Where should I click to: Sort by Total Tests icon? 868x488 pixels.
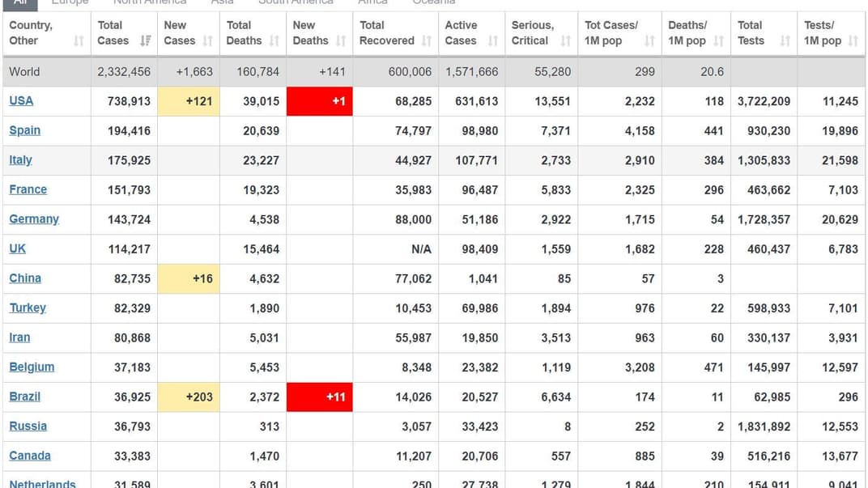point(785,41)
